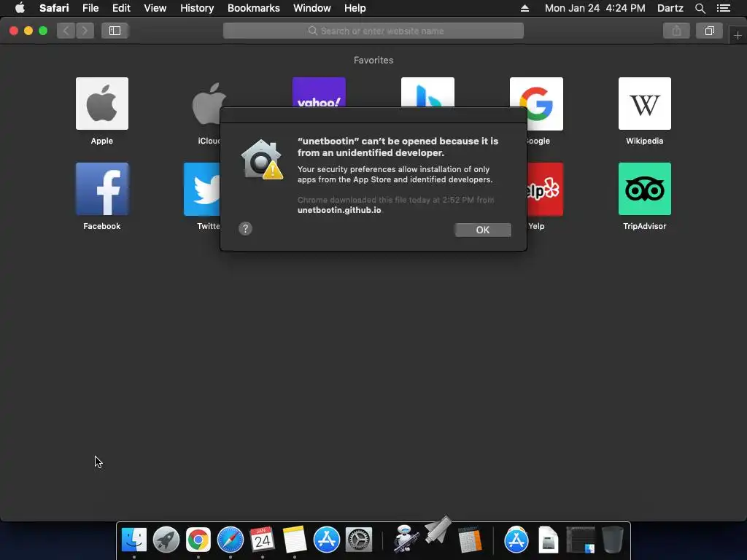747x560 pixels.
Task: Open the Bing favorite tile
Action: 427,93
